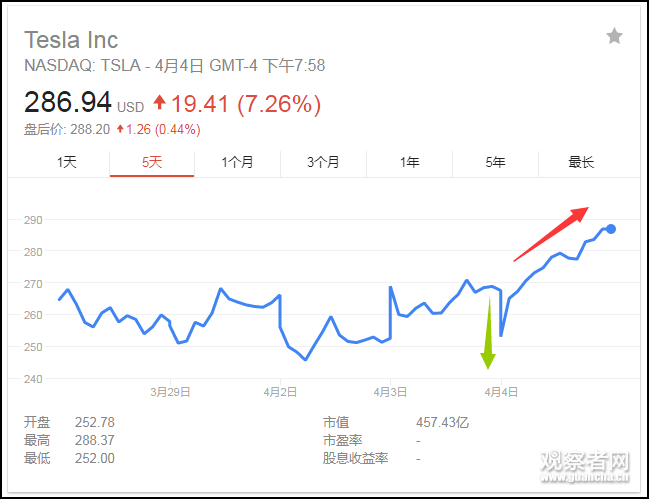649x499 pixels.
Task: Show the 最长 maximum range tab
Action: click(581, 162)
